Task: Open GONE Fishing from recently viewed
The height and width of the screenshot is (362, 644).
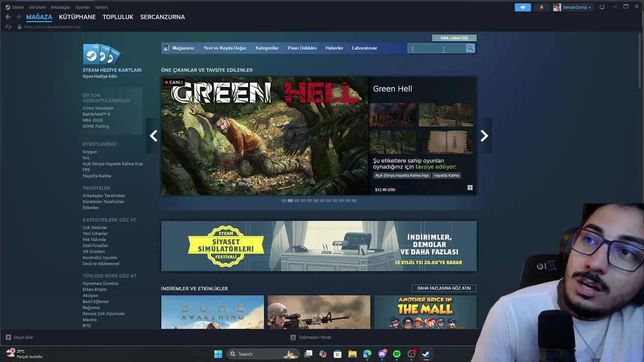Action: click(96, 126)
